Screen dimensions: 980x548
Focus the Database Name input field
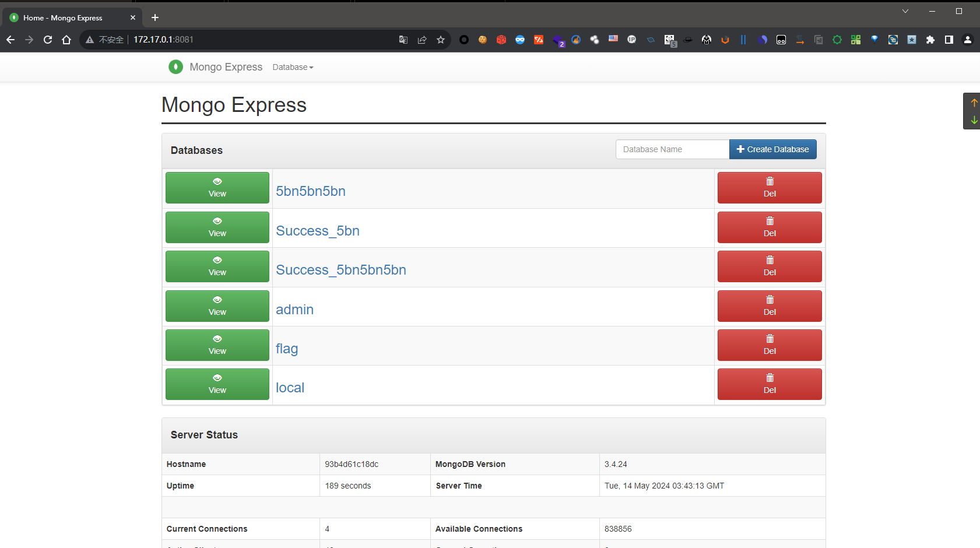[672, 149]
